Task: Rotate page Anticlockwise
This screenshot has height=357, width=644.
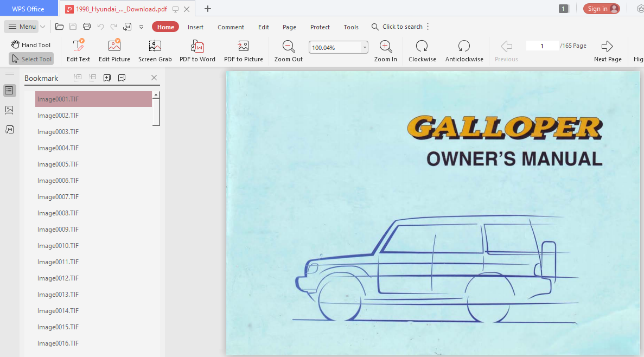Action: (464, 50)
